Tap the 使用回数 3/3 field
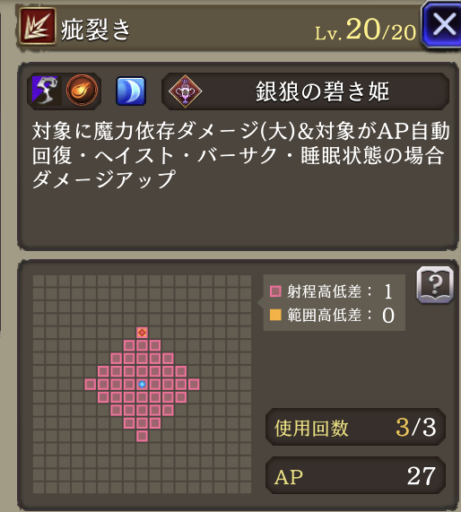The height and width of the screenshot is (512, 461). (x=355, y=428)
